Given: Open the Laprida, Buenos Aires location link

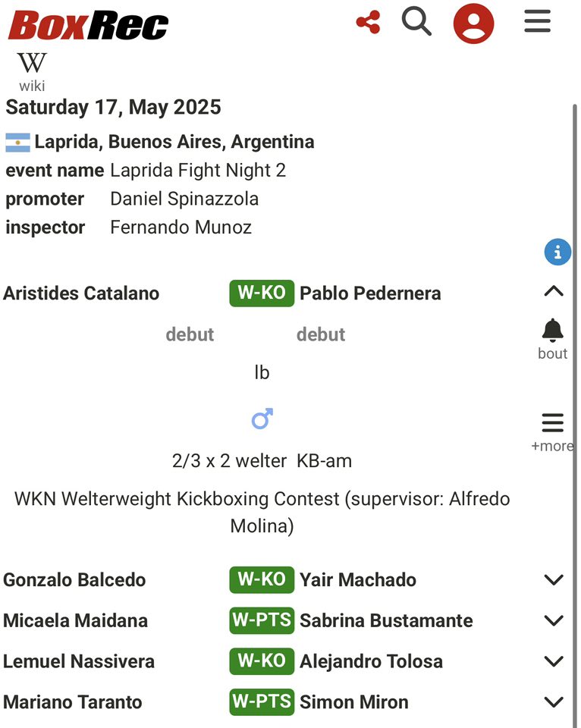Looking at the screenshot, I should [x=174, y=142].
